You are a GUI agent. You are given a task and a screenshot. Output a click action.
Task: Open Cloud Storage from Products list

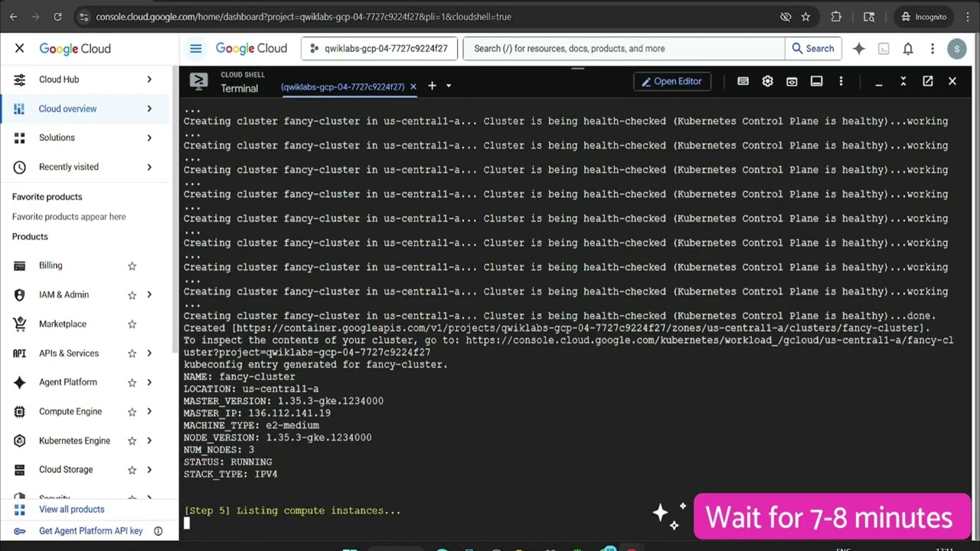click(x=66, y=470)
